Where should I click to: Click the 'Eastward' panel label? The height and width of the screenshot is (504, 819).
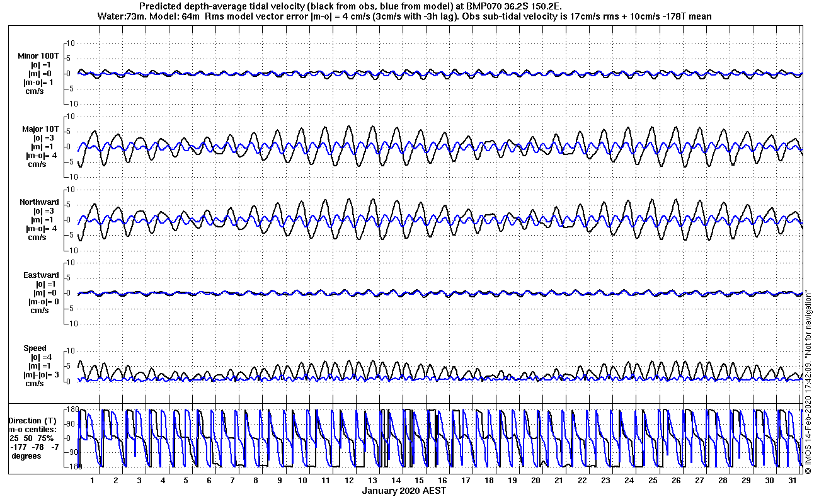tap(41, 275)
